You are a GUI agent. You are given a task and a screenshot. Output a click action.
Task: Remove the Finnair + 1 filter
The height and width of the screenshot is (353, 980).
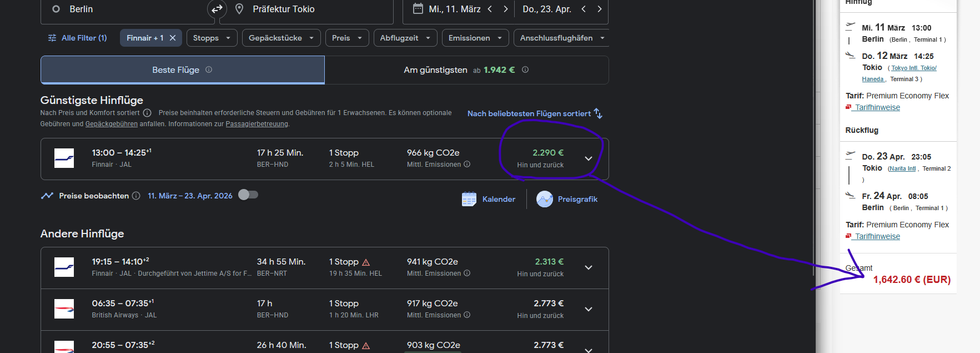point(173,38)
